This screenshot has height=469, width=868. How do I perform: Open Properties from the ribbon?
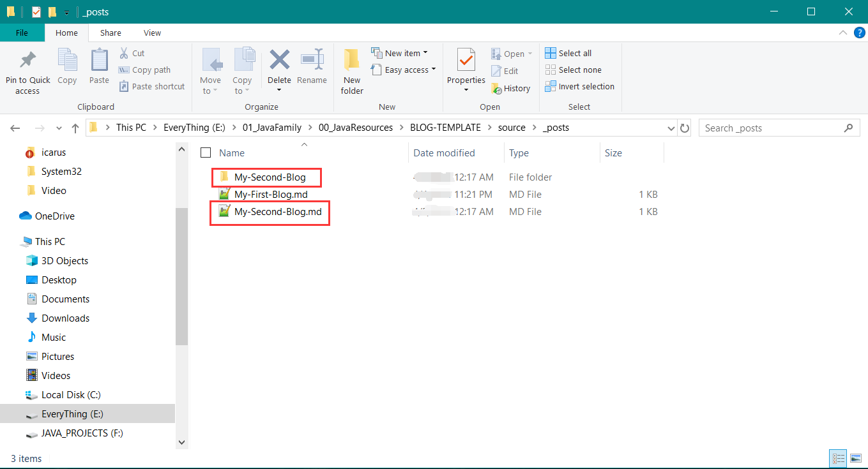tap(466, 61)
